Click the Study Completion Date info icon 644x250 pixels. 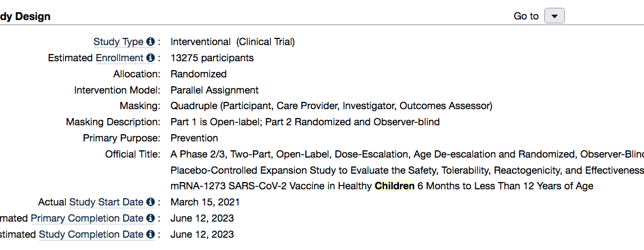tap(150, 235)
